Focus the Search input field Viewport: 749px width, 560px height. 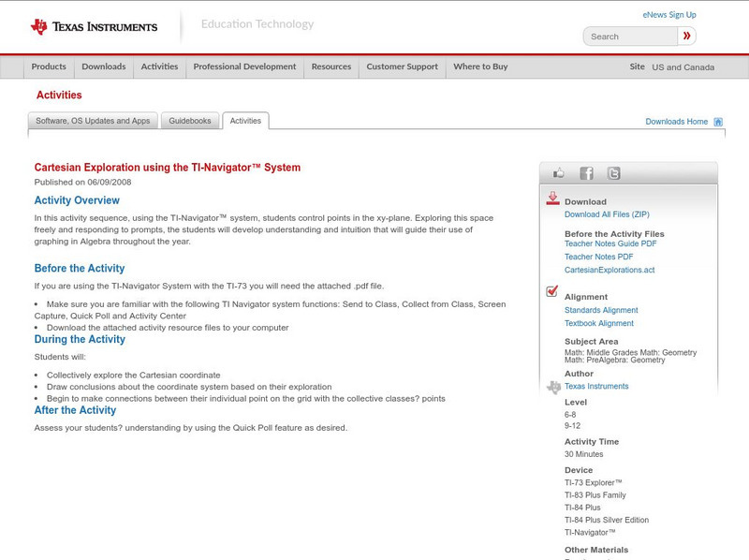tap(630, 37)
